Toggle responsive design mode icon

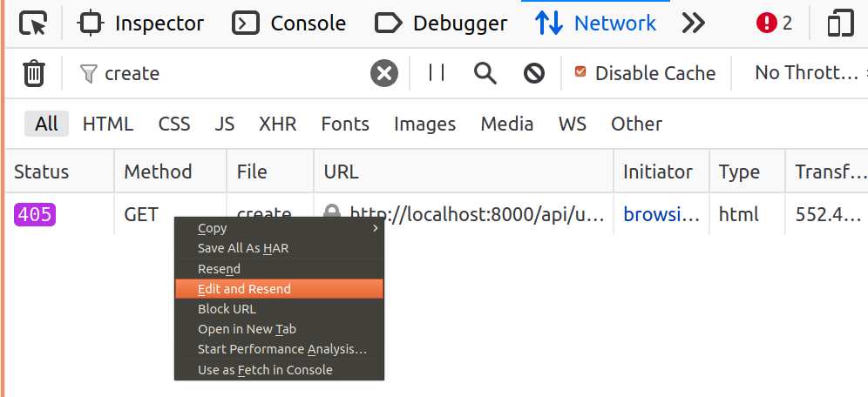tap(840, 24)
